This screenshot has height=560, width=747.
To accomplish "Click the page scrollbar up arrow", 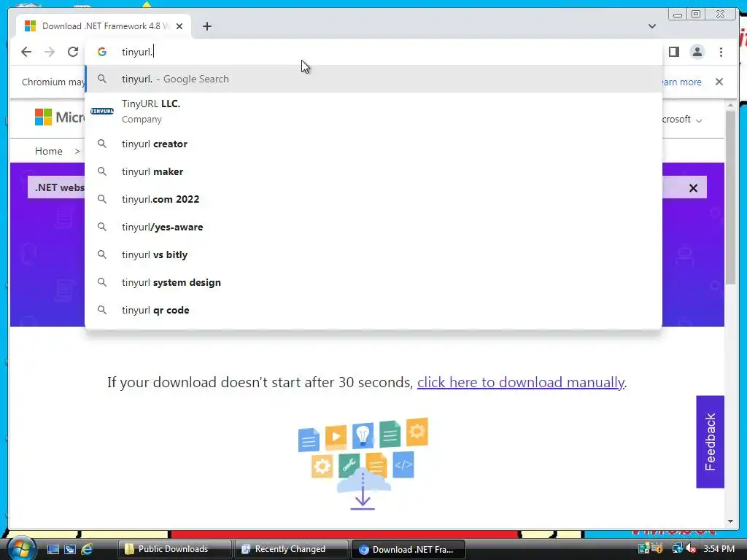I will 730,105.
